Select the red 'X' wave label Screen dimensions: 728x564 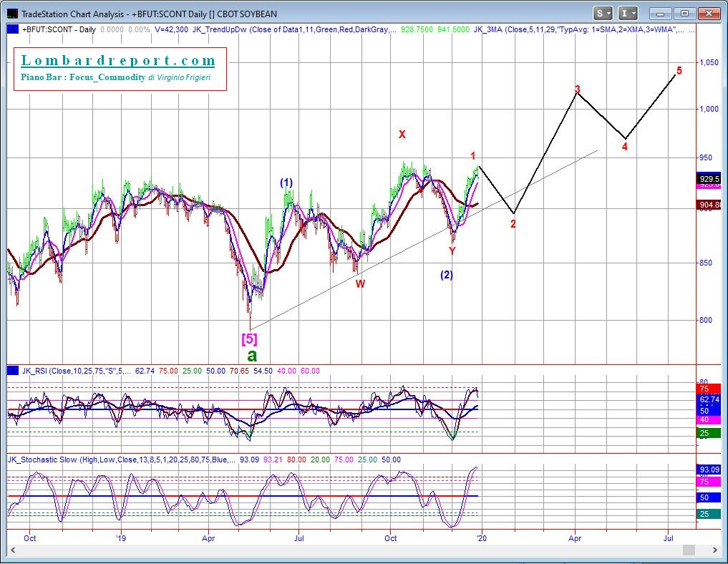click(x=402, y=135)
